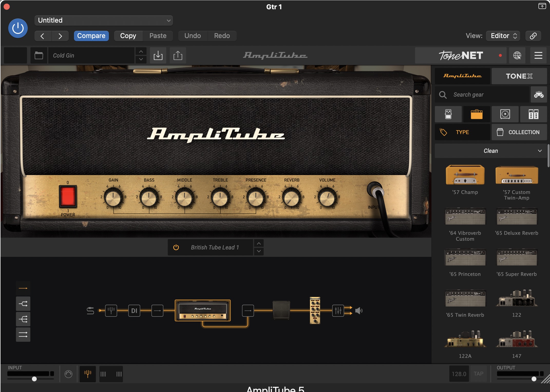Toggle British Tube Lead 1 power
The image size is (550, 392).
(x=176, y=247)
